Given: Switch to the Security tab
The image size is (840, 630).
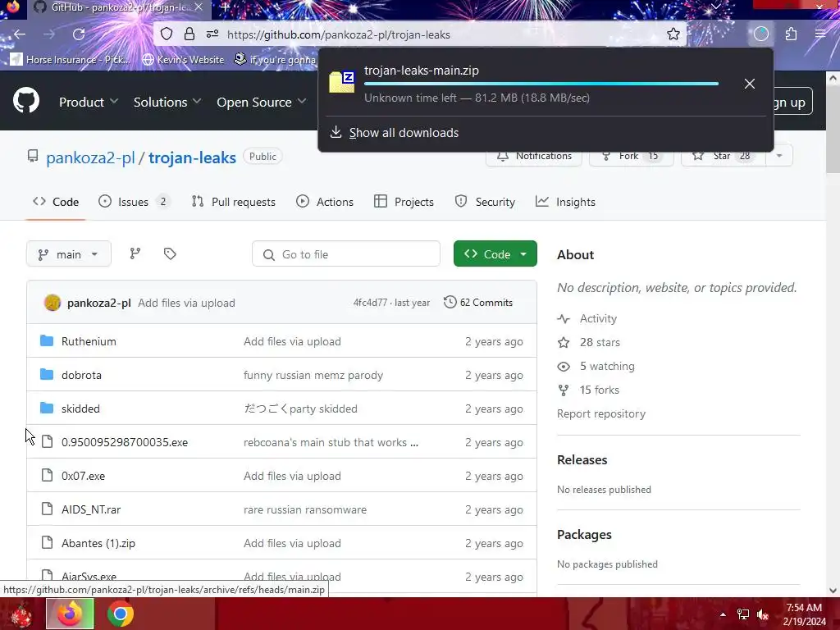Looking at the screenshot, I should tap(485, 202).
